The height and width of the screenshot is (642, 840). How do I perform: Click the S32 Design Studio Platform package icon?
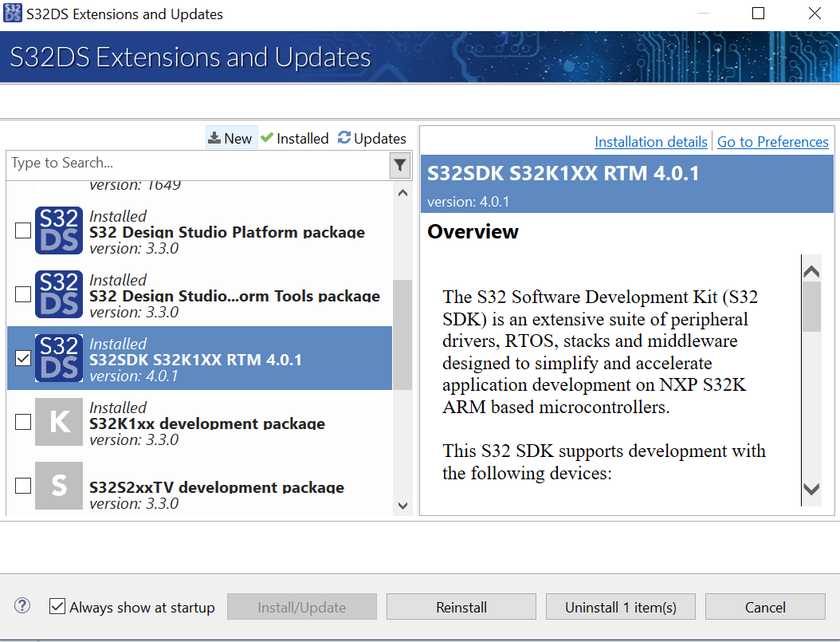tap(59, 231)
